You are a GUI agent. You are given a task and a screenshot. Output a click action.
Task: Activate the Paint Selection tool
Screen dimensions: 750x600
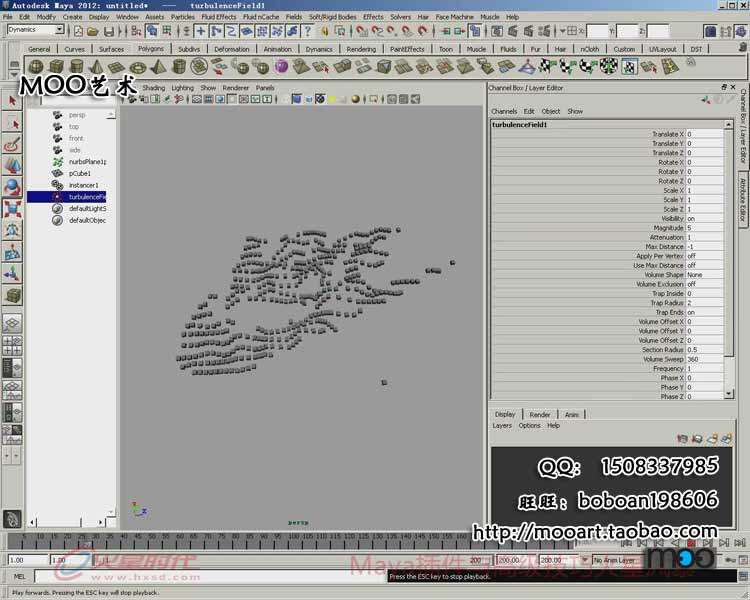coord(13,145)
